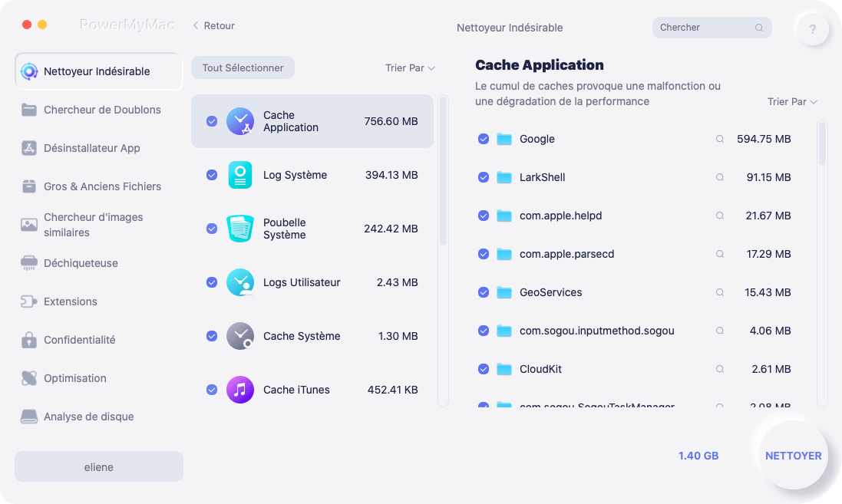842x504 pixels.
Task: Uncheck the Cache Application checkbox
Action: [212, 121]
